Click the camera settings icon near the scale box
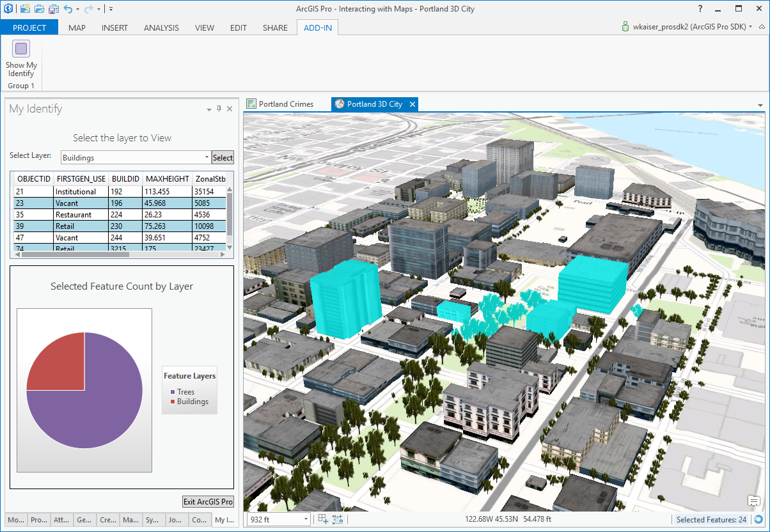770x532 pixels. pos(338,519)
